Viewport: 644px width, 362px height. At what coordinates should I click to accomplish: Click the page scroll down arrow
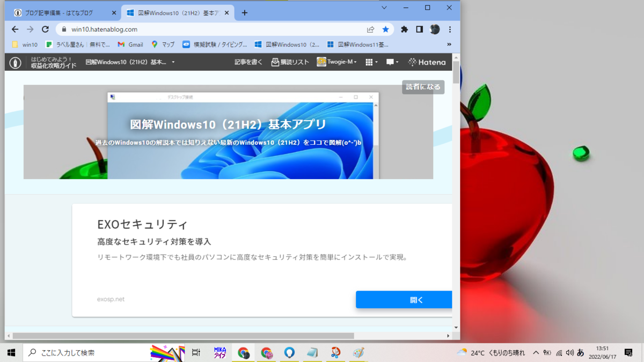[456, 328]
